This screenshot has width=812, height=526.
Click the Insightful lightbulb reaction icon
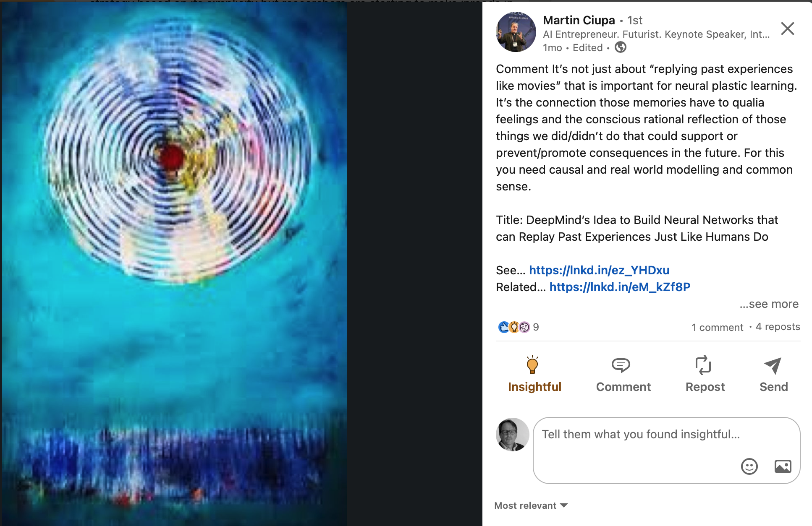[532, 365]
